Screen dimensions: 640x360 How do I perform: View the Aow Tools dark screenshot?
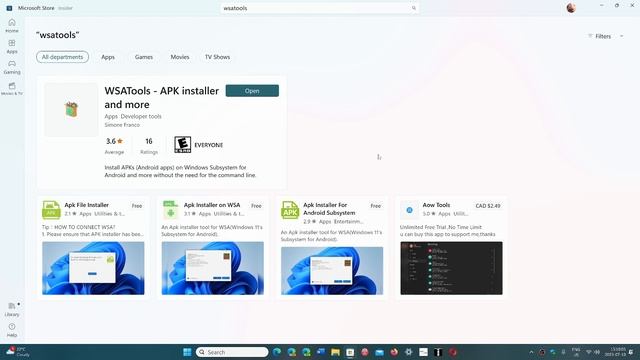coord(451,268)
